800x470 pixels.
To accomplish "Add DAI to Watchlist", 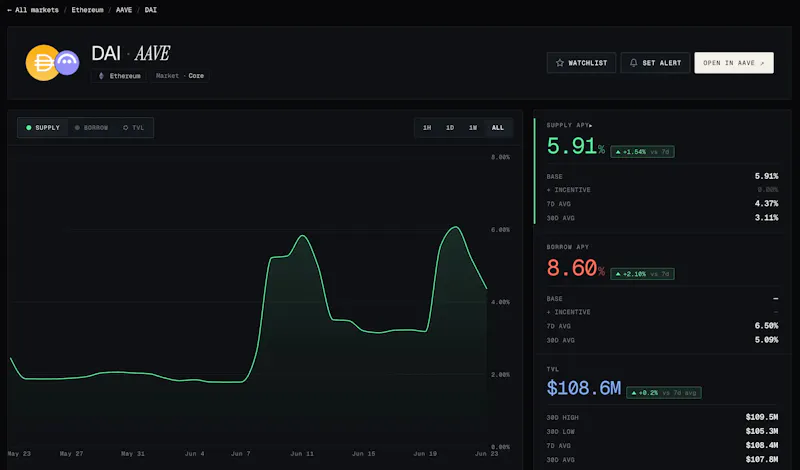I will tap(581, 63).
